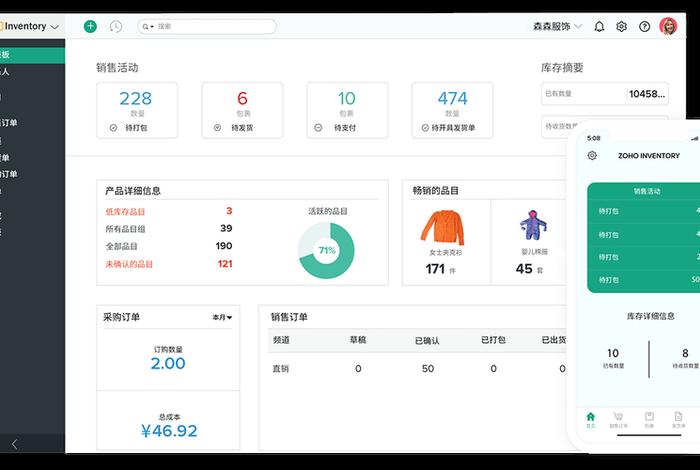The height and width of the screenshot is (470, 700).
Task: Click the 0 cell under 已打包
Action: [493, 369]
